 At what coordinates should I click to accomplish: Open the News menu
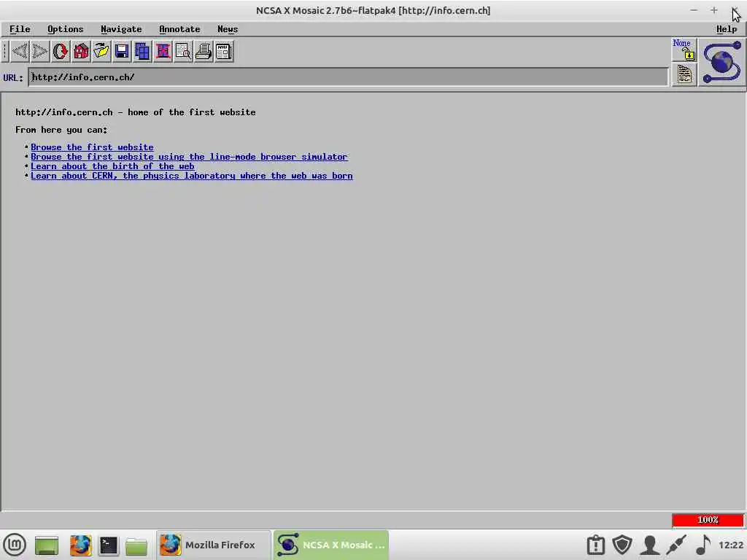(228, 29)
